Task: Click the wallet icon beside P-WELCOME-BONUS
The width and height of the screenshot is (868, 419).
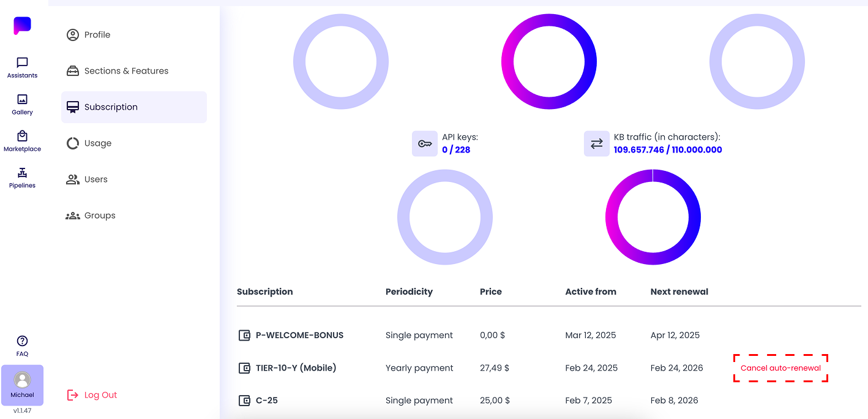Action: pyautogui.click(x=244, y=335)
